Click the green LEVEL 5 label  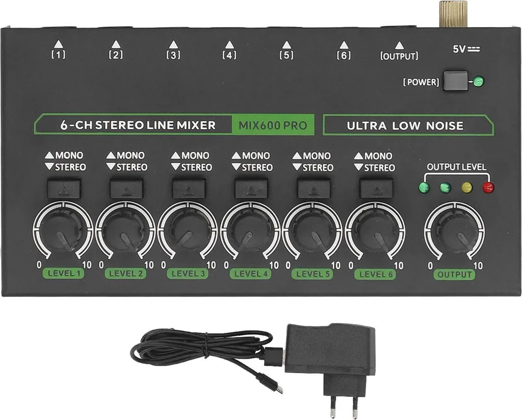(312, 274)
